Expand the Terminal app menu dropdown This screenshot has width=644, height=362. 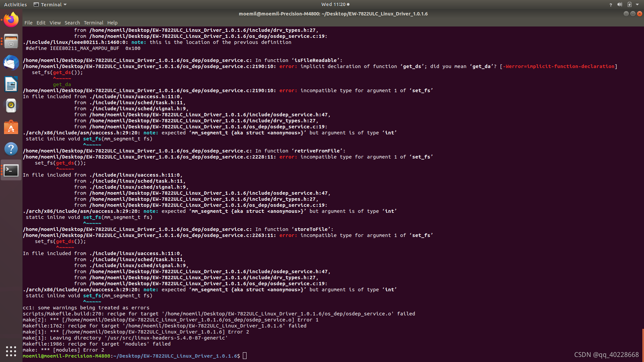click(50, 4)
